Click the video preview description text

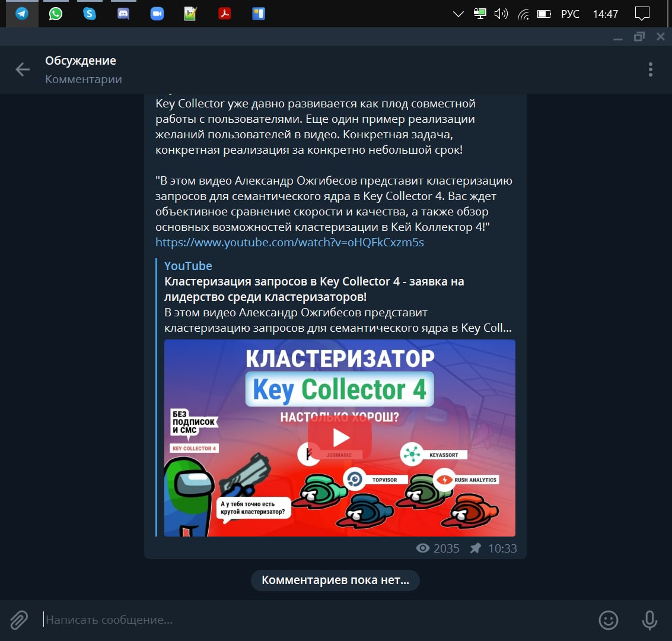[337, 320]
